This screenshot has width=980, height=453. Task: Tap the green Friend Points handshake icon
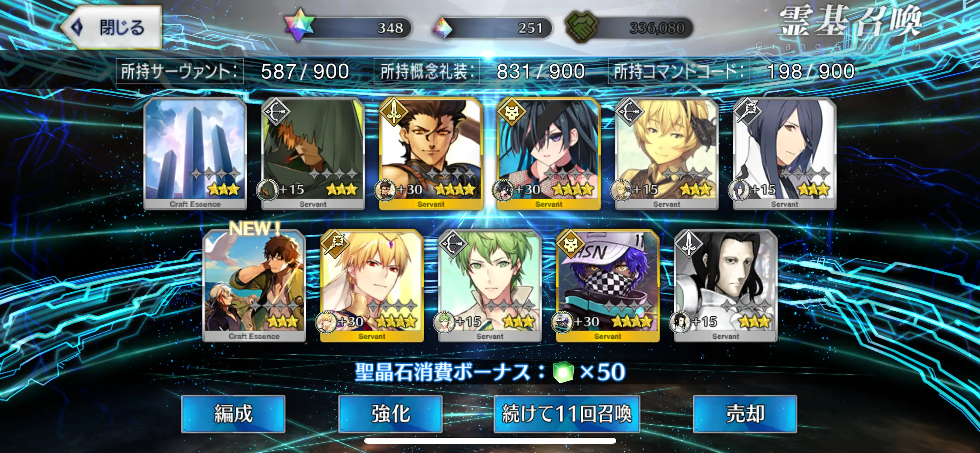point(582,27)
